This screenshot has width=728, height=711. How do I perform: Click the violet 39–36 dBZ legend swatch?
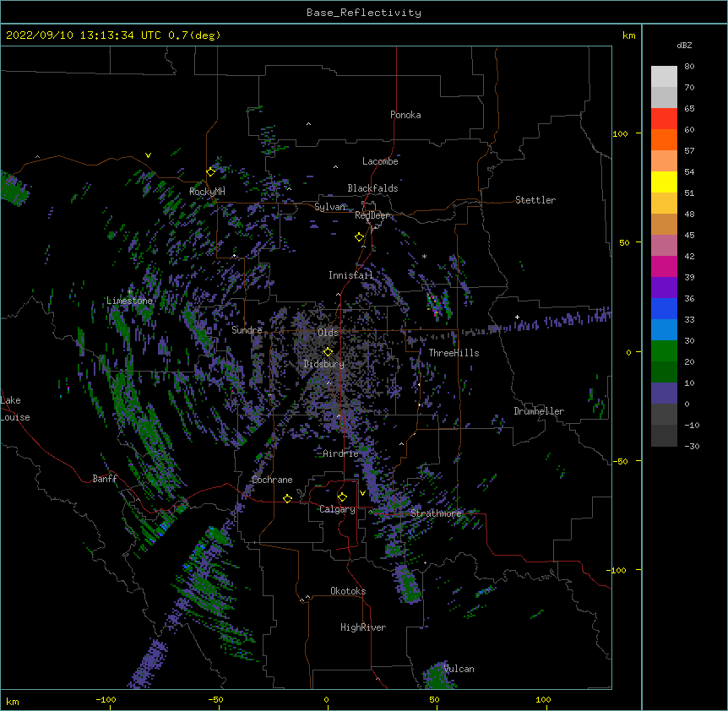[x=664, y=288]
